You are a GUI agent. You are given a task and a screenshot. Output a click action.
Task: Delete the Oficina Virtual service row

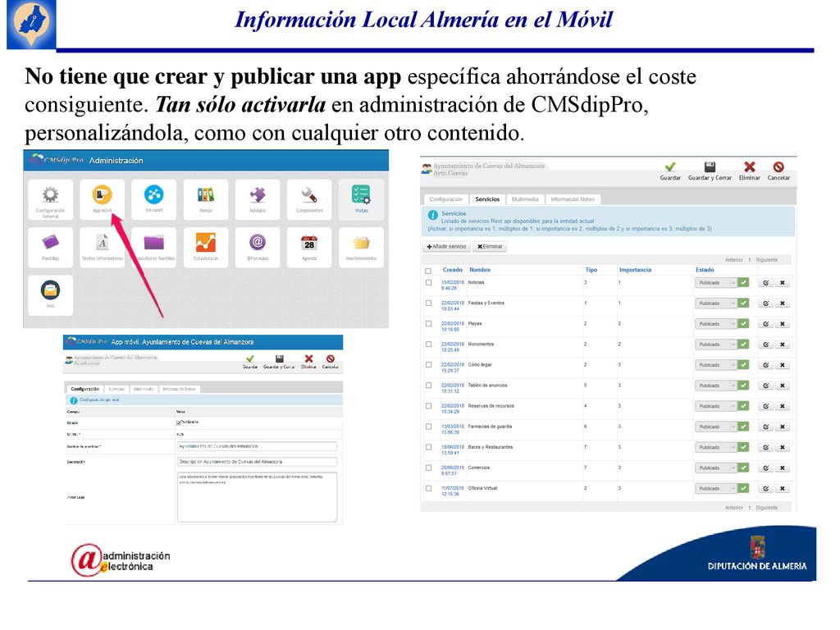783,489
